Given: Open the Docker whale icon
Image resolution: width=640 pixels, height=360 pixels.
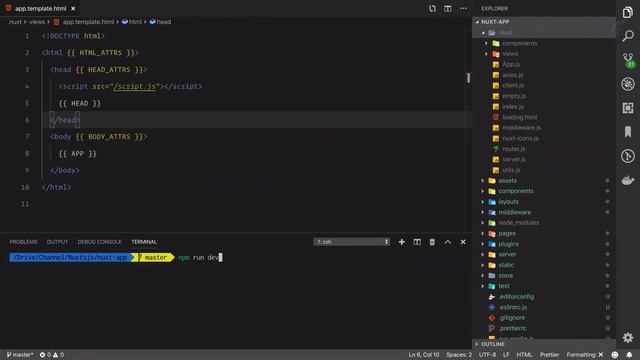Looking at the screenshot, I should [x=628, y=180].
